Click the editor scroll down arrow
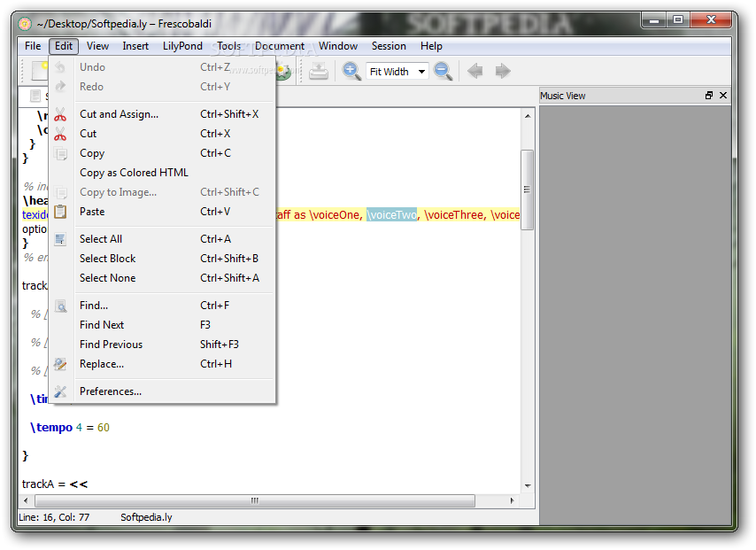This screenshot has width=756, height=550. [528, 486]
